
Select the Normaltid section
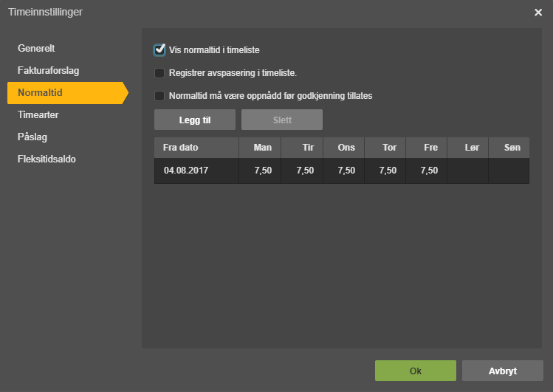click(x=67, y=93)
